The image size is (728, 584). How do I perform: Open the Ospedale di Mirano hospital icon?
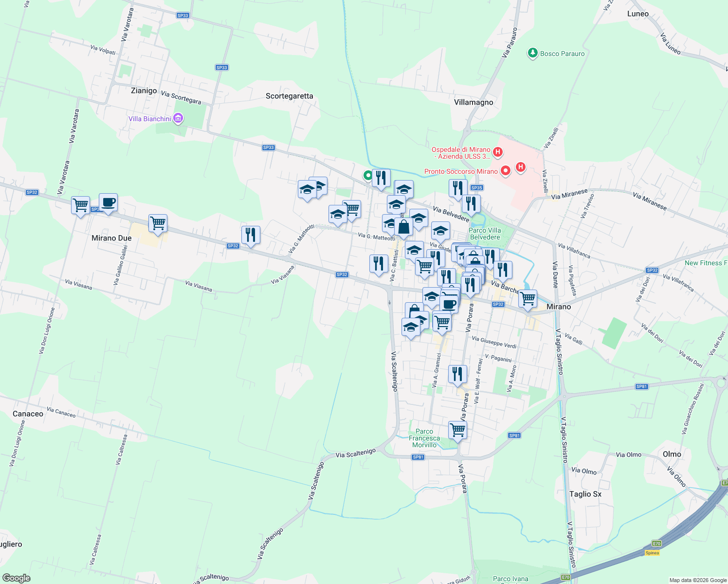pyautogui.click(x=498, y=152)
